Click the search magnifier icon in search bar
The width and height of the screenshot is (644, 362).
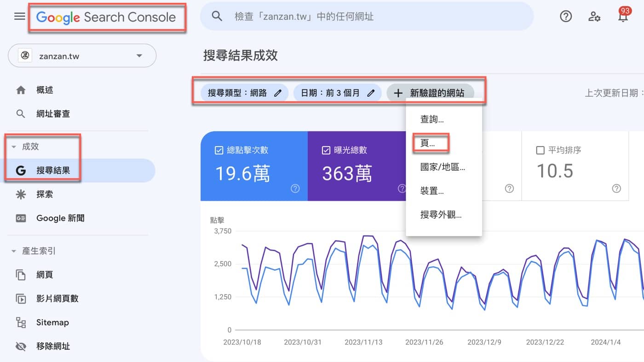click(217, 17)
